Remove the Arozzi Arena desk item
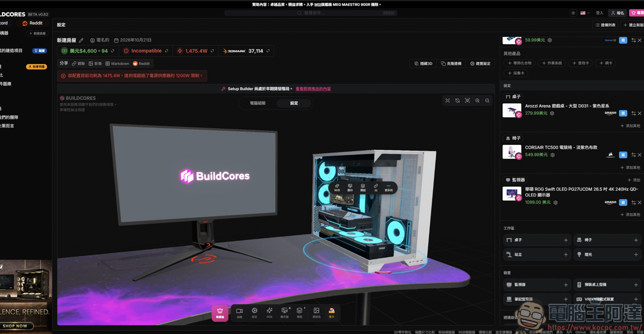Screen dimensions: 644x334 click(640, 113)
